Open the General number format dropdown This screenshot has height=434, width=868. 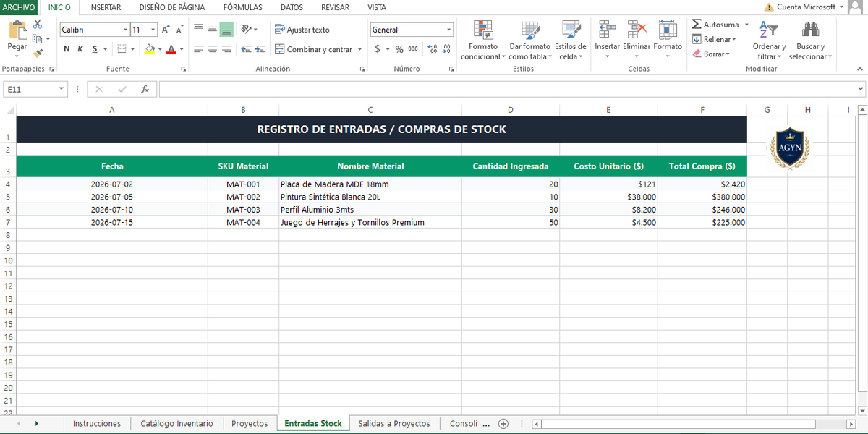coord(448,30)
